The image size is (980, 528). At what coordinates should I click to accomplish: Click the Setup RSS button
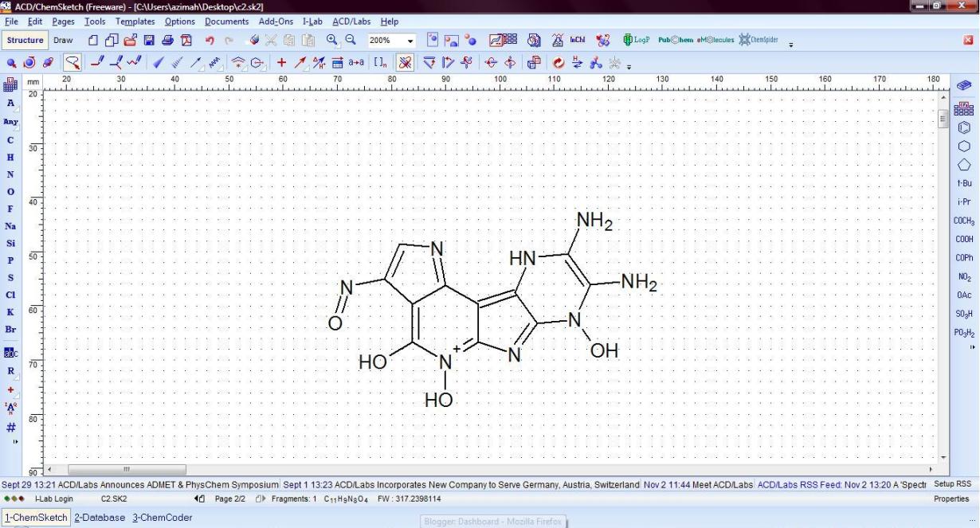point(952,484)
